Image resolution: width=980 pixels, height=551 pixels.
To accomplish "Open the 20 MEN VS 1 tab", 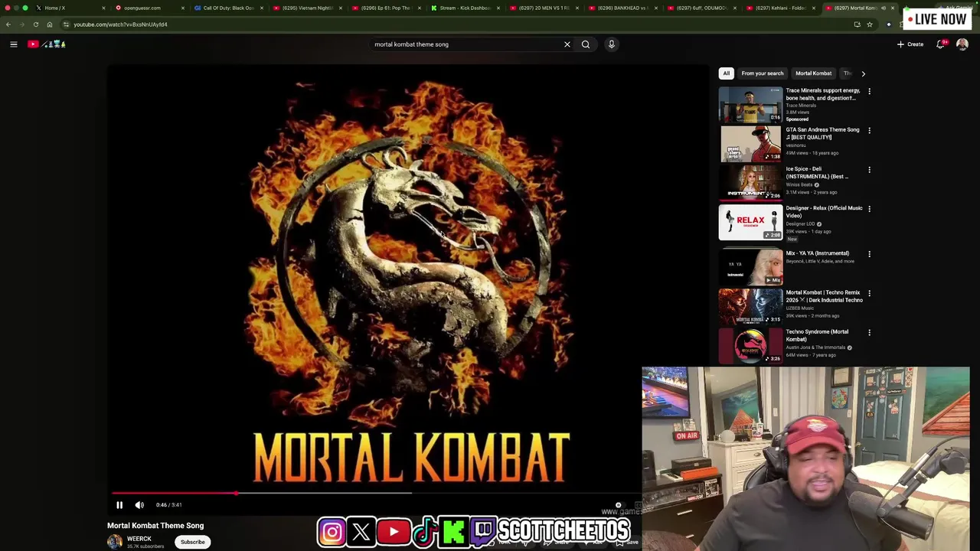I will (543, 8).
